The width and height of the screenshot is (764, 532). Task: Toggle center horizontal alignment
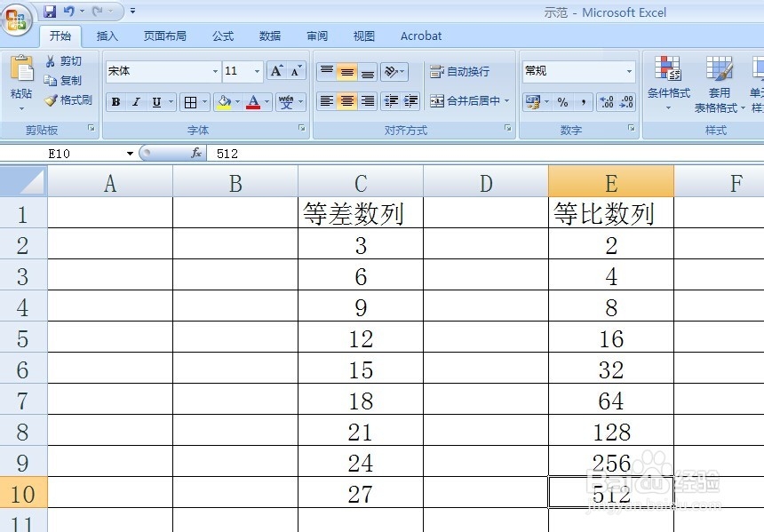(x=347, y=101)
